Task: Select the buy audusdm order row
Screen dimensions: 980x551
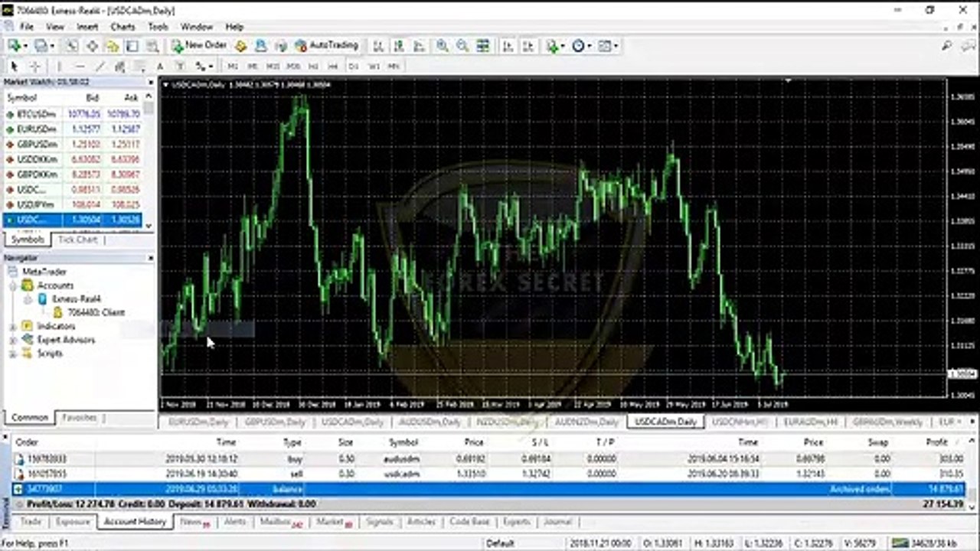Action: pos(490,459)
